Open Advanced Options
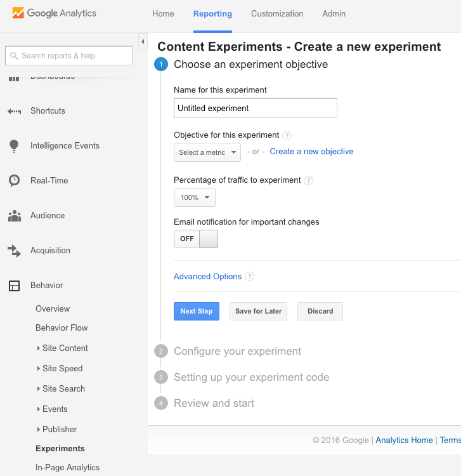The height and width of the screenshot is (476, 461). coord(208,277)
